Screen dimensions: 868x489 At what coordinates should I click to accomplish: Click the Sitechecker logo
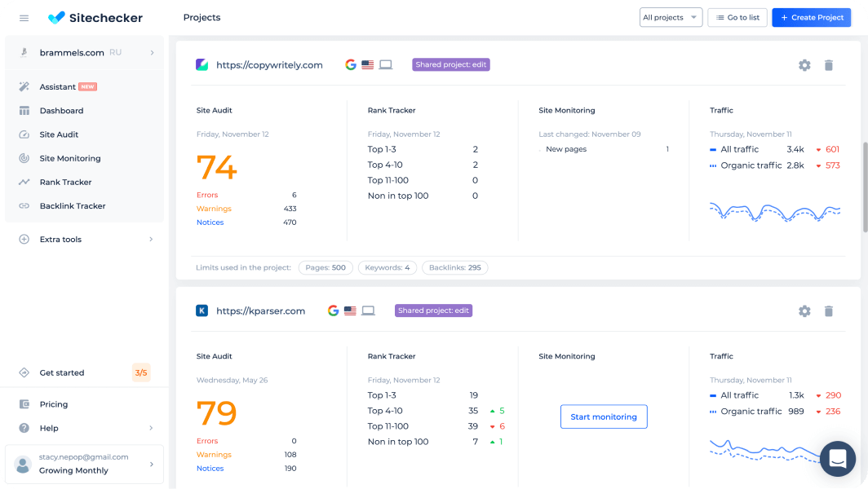pyautogui.click(x=95, y=18)
